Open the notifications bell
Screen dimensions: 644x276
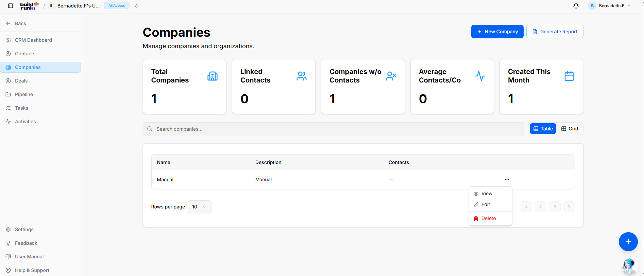tap(576, 6)
